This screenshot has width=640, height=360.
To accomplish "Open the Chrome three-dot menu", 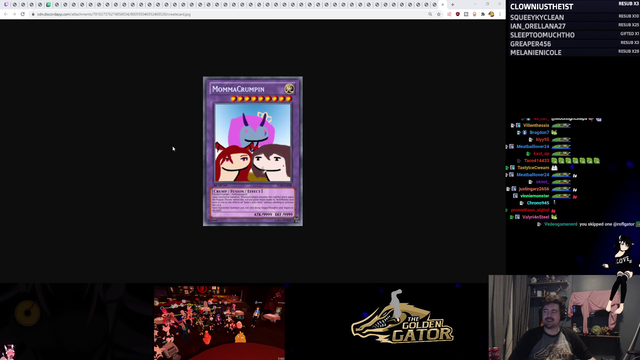I will coord(500,14).
